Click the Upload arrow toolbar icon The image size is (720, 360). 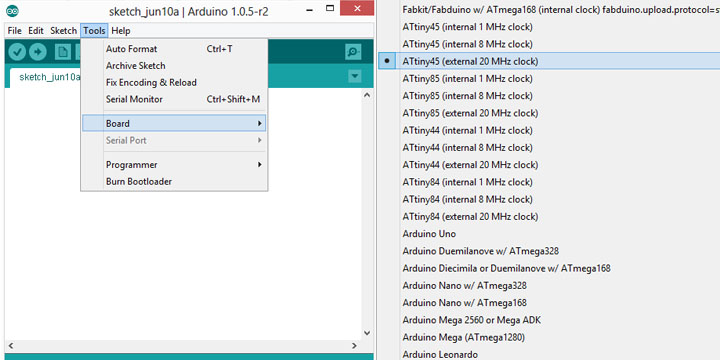click(x=38, y=52)
